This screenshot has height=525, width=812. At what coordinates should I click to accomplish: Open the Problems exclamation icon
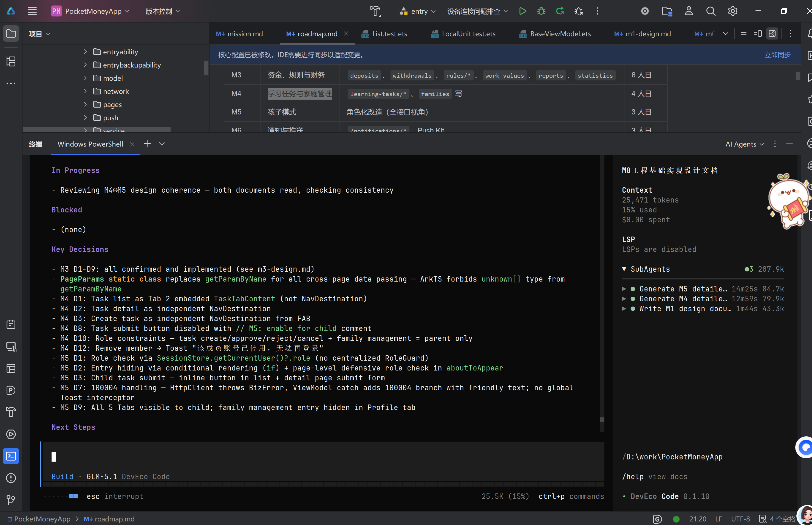click(11, 478)
